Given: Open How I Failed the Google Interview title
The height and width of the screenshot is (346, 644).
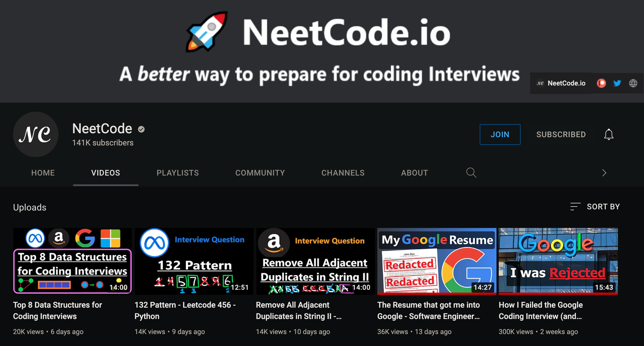Looking at the screenshot, I should point(541,310).
